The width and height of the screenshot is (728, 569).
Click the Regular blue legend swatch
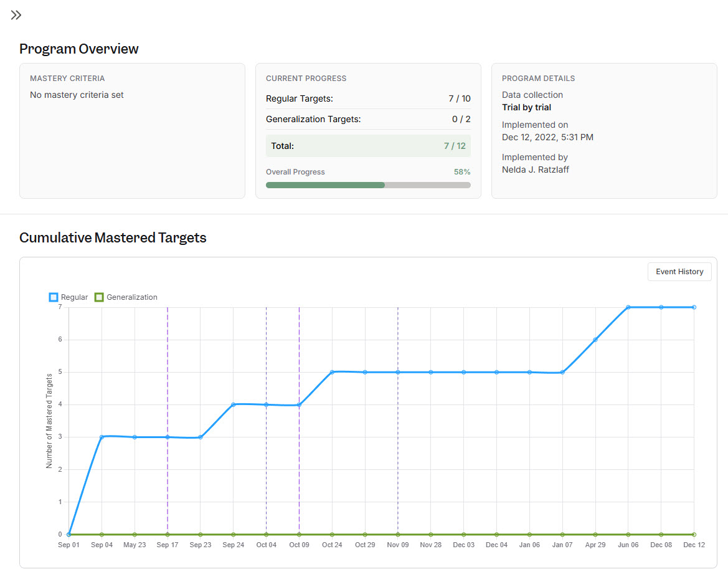coord(54,297)
